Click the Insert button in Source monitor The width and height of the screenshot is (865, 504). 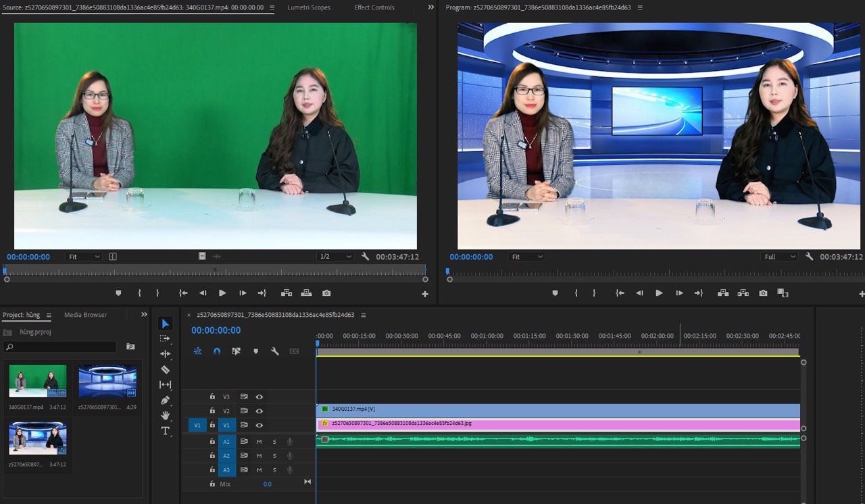(287, 293)
